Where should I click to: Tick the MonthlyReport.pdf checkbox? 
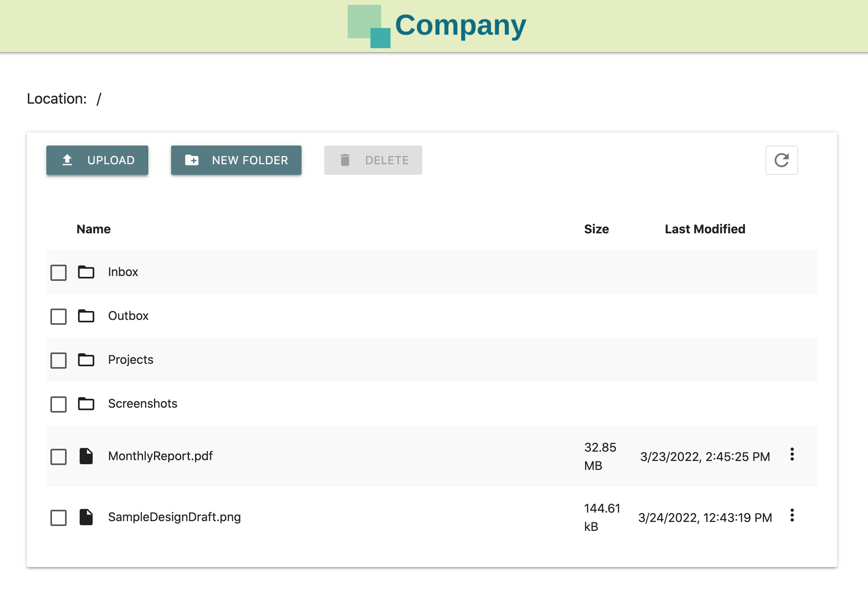coord(59,457)
